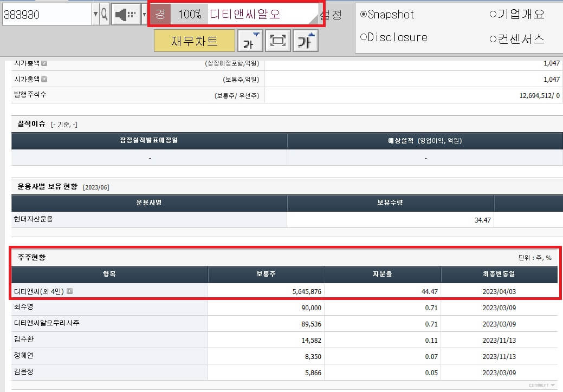Decrease font size with small 가 icon
The height and width of the screenshot is (392, 563).
point(250,41)
